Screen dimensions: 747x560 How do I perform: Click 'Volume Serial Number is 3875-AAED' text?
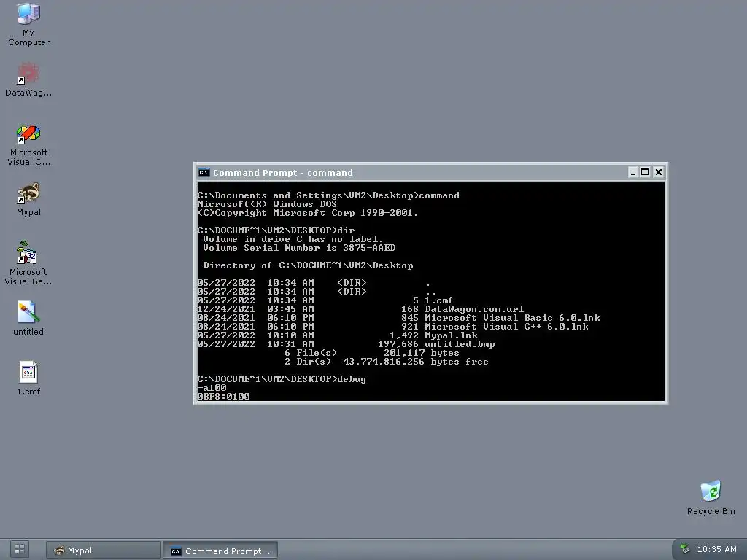click(x=299, y=248)
